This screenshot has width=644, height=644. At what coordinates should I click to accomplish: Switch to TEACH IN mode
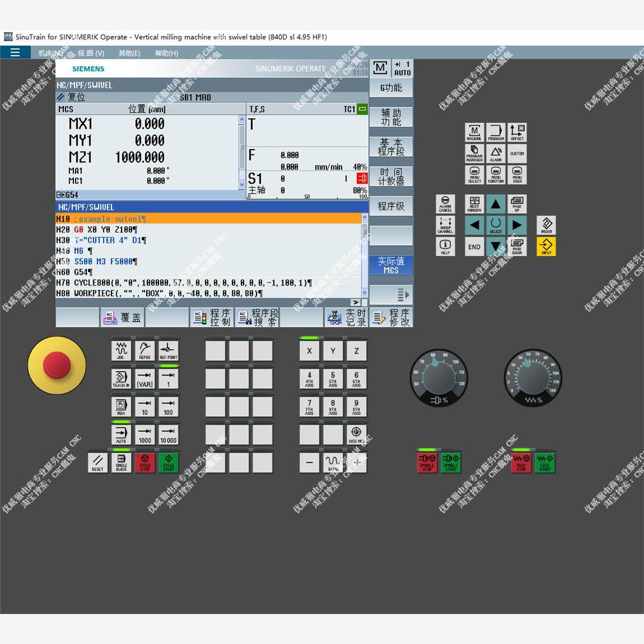pos(121,379)
